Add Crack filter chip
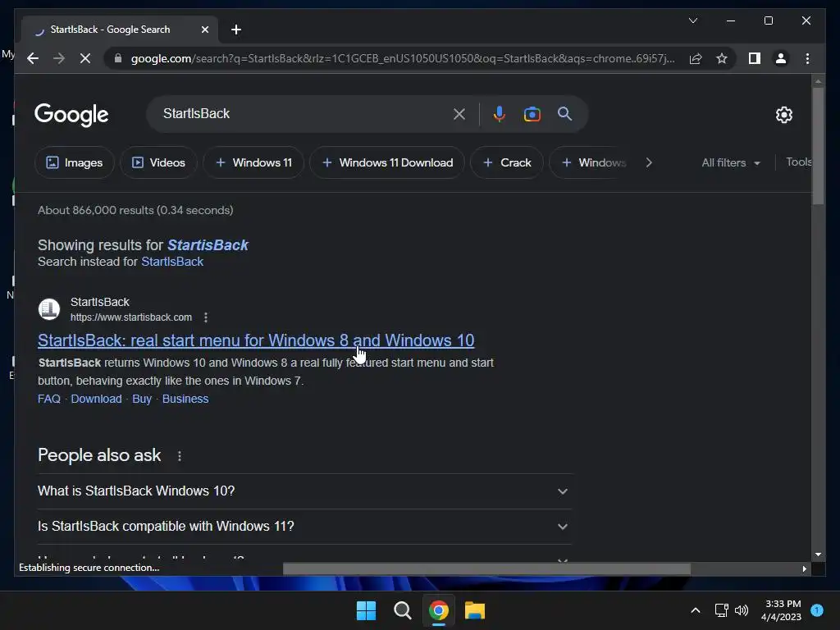This screenshot has height=630, width=840. click(x=507, y=162)
